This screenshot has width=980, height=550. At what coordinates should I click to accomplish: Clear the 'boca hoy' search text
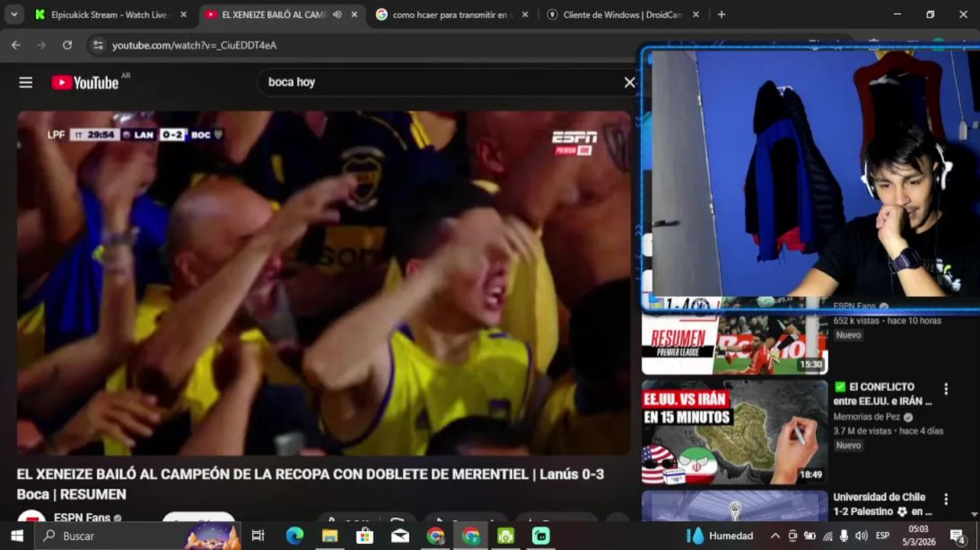(x=630, y=82)
